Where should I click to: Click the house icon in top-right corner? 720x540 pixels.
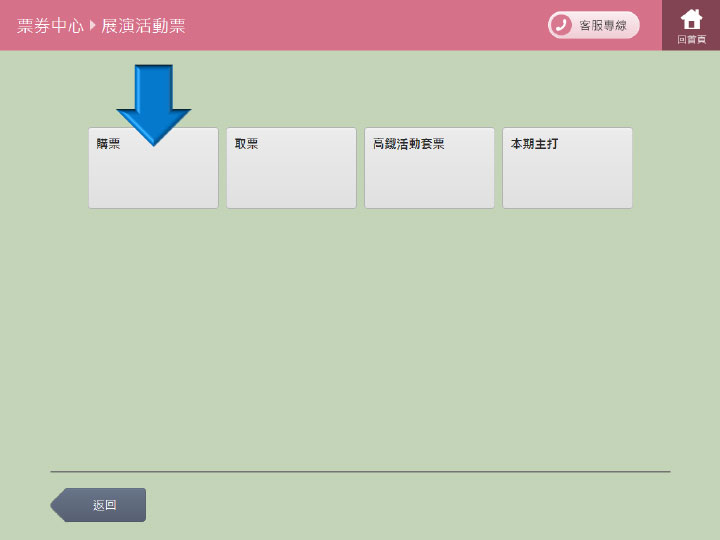click(691, 19)
